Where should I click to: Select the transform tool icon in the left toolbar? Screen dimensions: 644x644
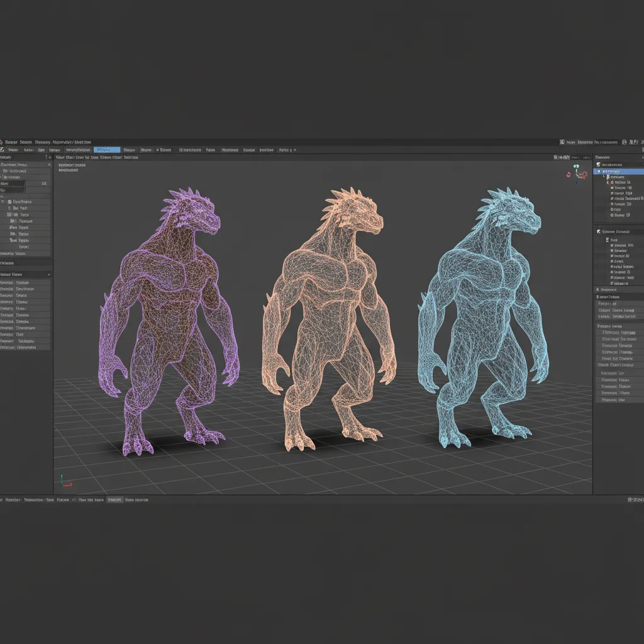point(9,202)
